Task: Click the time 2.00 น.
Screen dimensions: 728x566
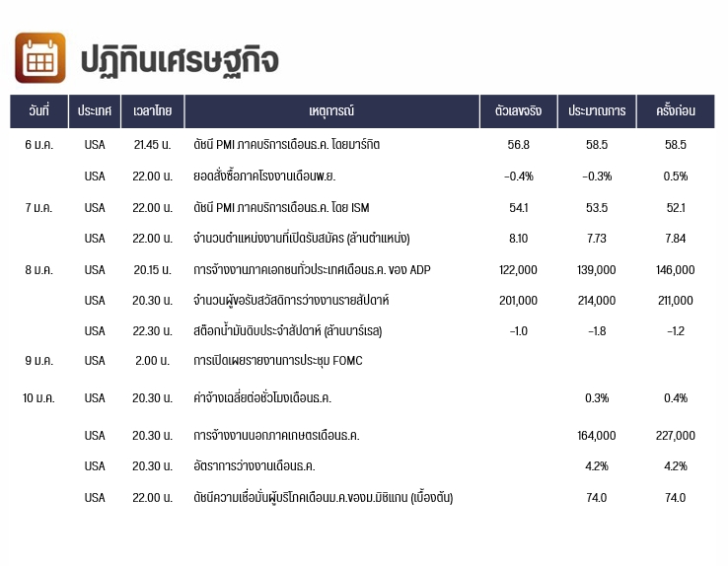Action: click(x=152, y=361)
